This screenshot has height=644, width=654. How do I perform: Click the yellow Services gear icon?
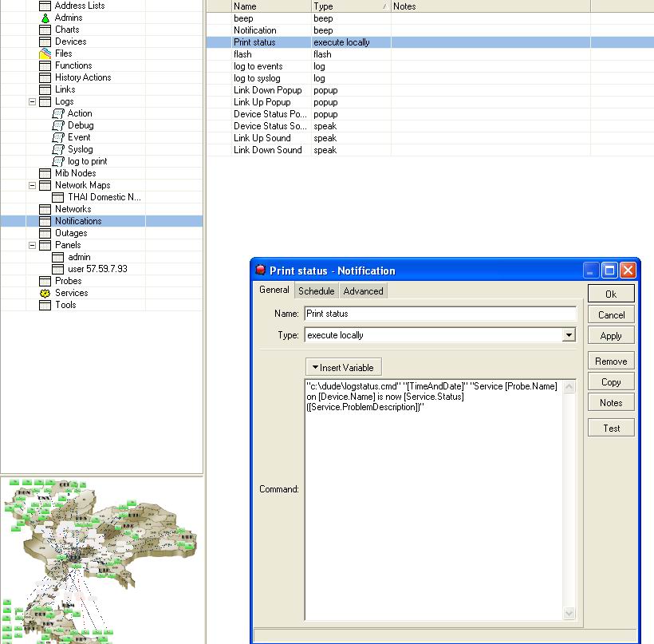click(45, 294)
